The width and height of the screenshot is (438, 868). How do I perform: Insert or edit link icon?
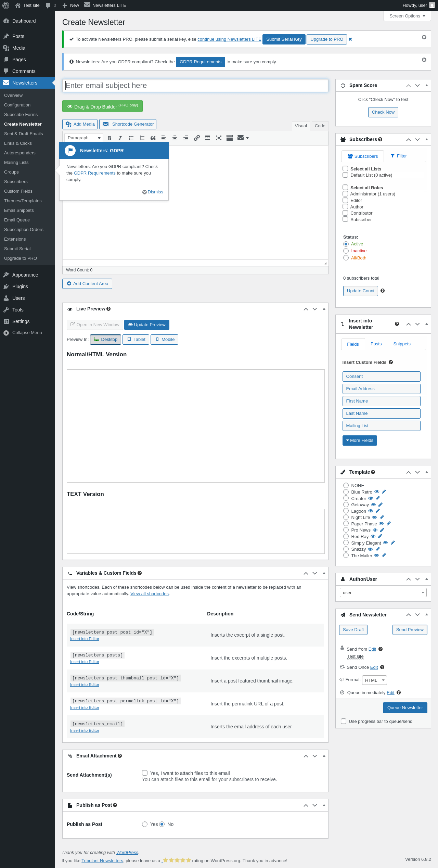197,138
